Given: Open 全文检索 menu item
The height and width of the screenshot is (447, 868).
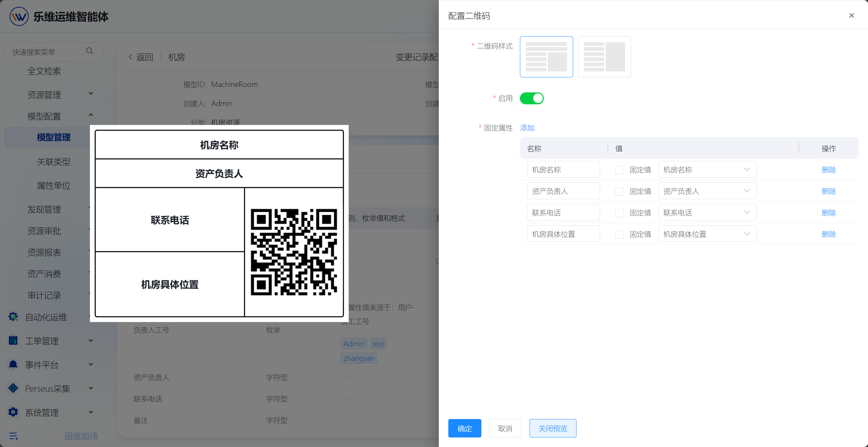Looking at the screenshot, I should coord(44,71).
